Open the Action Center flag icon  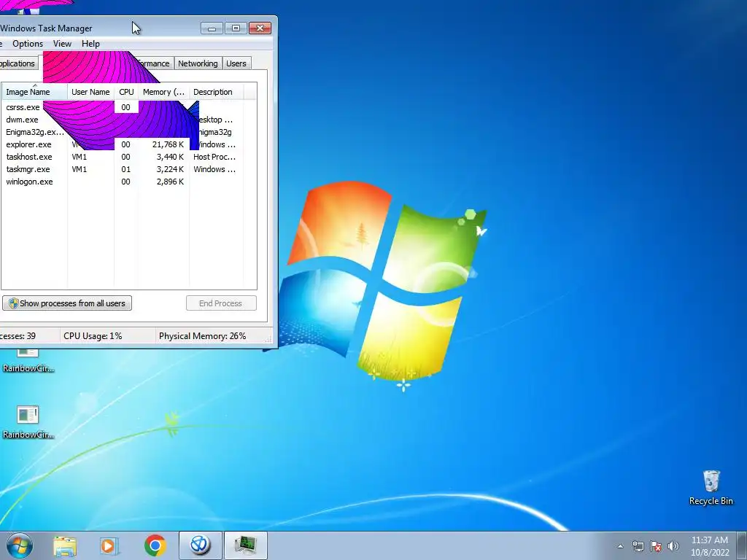[656, 546]
